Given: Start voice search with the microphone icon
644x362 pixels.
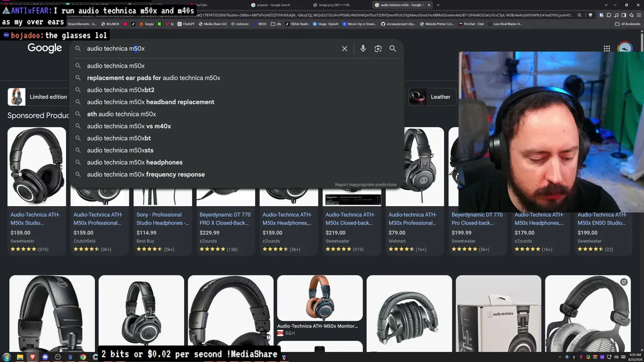Looking at the screenshot, I should pos(363,49).
